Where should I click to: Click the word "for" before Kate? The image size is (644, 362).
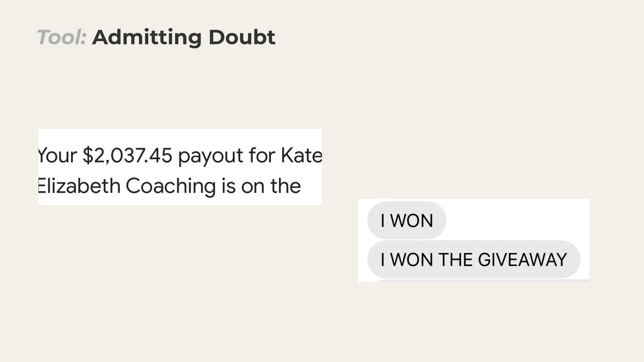pyautogui.click(x=262, y=155)
